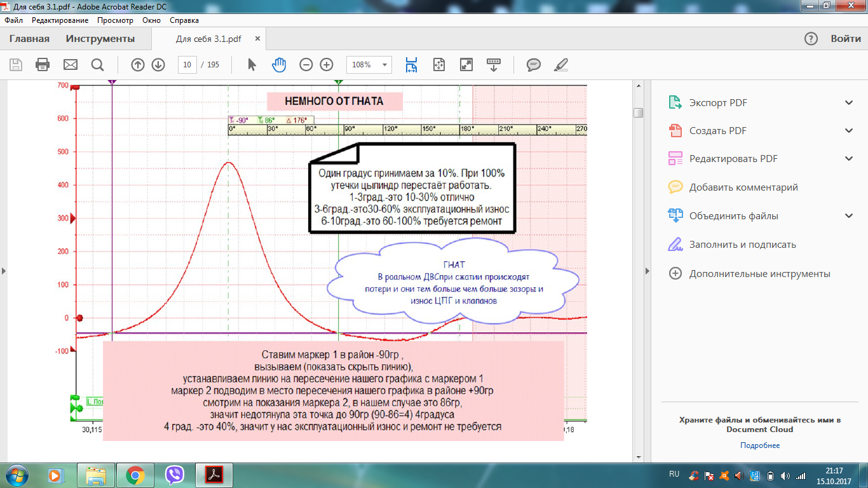Open the Просмотр menu
This screenshot has width=868, height=488.
click(x=115, y=20)
